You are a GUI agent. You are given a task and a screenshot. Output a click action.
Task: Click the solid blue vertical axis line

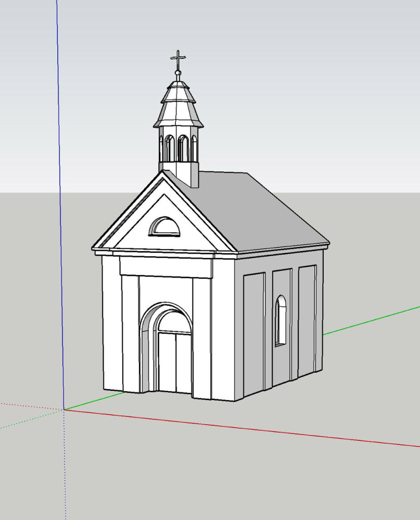point(59,208)
